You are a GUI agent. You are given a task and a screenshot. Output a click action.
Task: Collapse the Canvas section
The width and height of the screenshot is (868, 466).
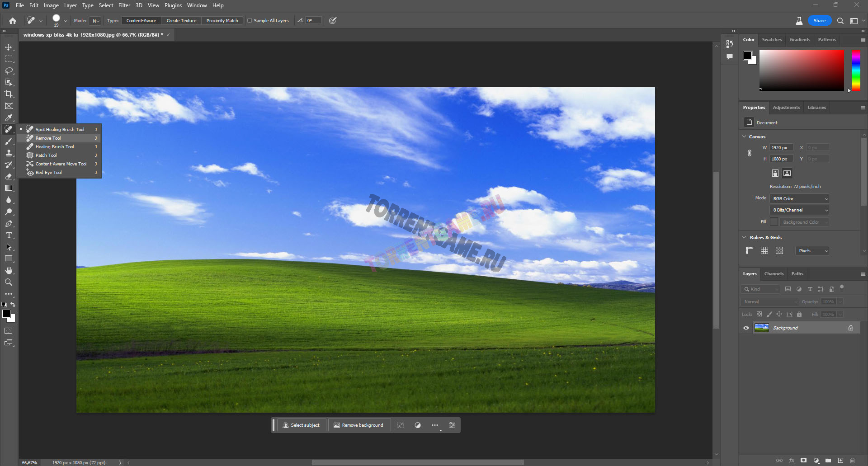click(745, 137)
